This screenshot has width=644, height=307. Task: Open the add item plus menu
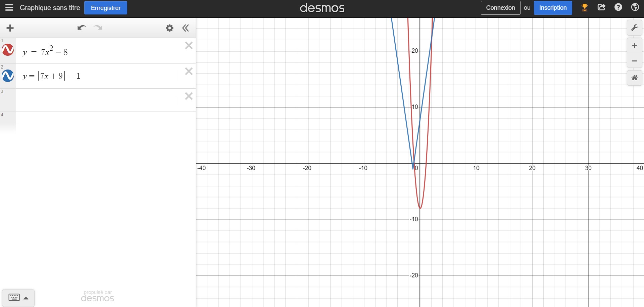[x=10, y=28]
